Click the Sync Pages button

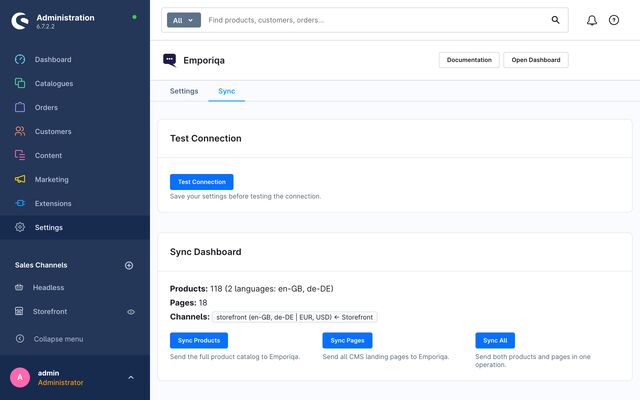(347, 340)
